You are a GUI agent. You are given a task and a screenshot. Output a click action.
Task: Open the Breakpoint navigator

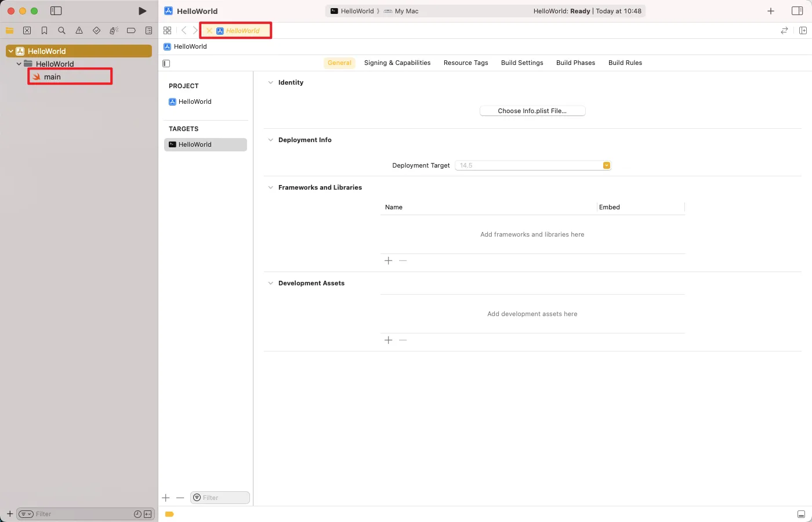tap(131, 30)
